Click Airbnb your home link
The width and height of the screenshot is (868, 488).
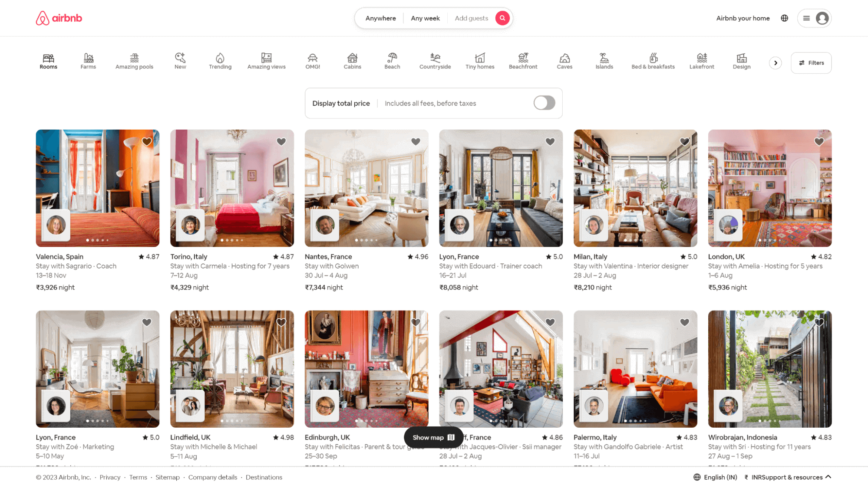(x=743, y=18)
